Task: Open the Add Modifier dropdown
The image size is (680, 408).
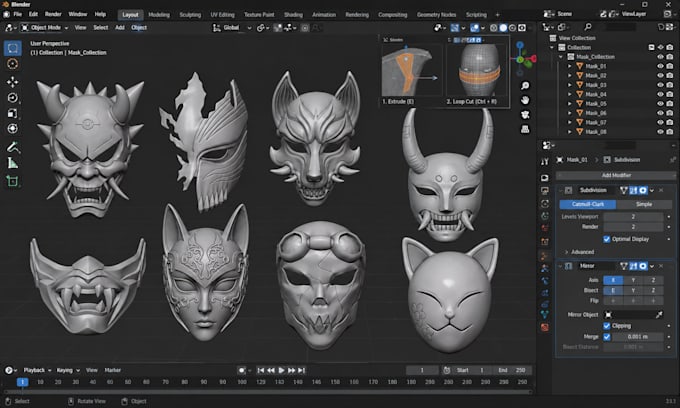Action: coord(616,176)
